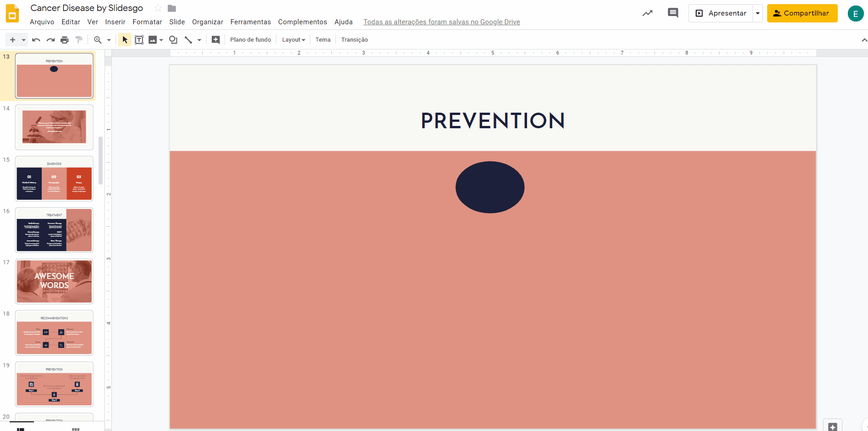Click the Paint format icon
Screen dimensions: 868x431
click(79, 40)
